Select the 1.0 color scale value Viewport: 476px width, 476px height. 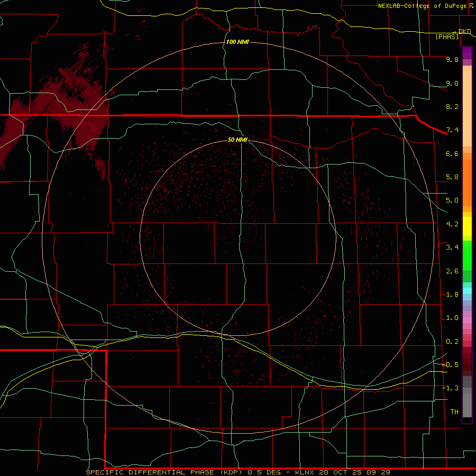pyautogui.click(x=452, y=318)
